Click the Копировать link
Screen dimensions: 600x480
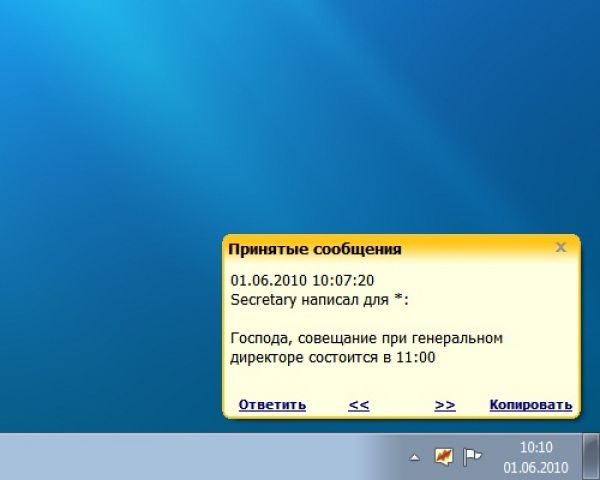click(531, 405)
